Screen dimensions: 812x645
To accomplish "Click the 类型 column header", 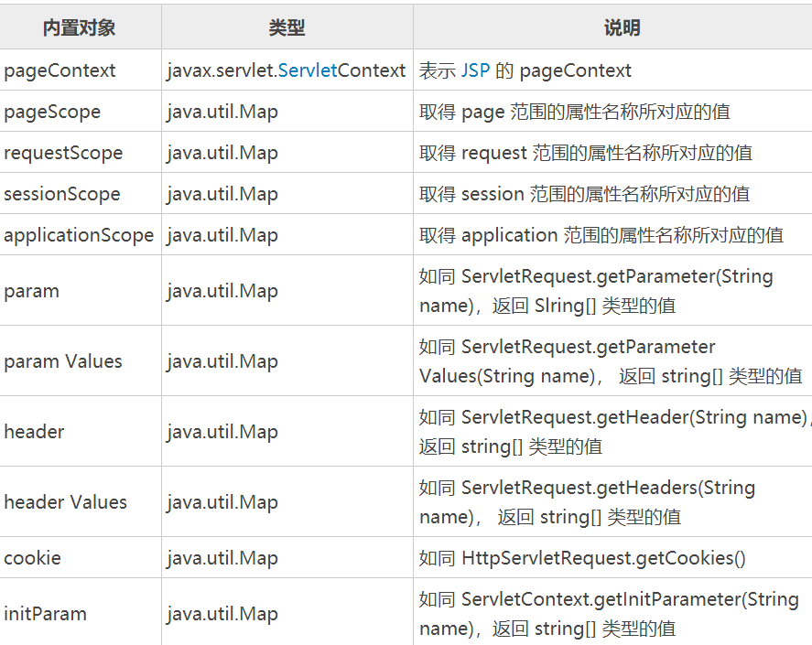I will point(287,28).
